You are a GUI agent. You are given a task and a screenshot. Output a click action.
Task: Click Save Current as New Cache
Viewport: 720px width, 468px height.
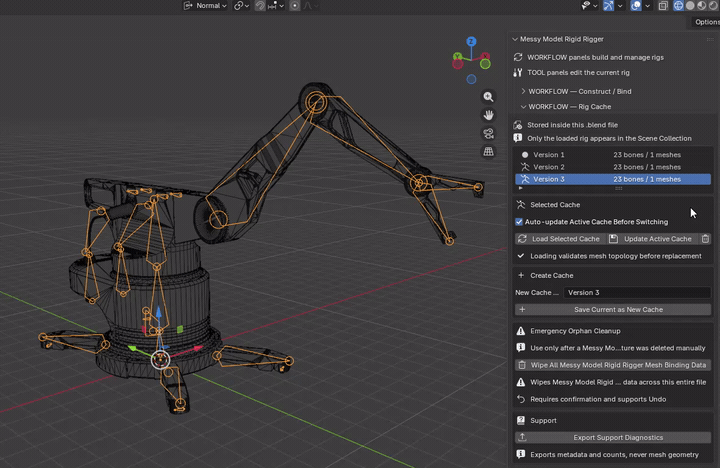(613, 310)
